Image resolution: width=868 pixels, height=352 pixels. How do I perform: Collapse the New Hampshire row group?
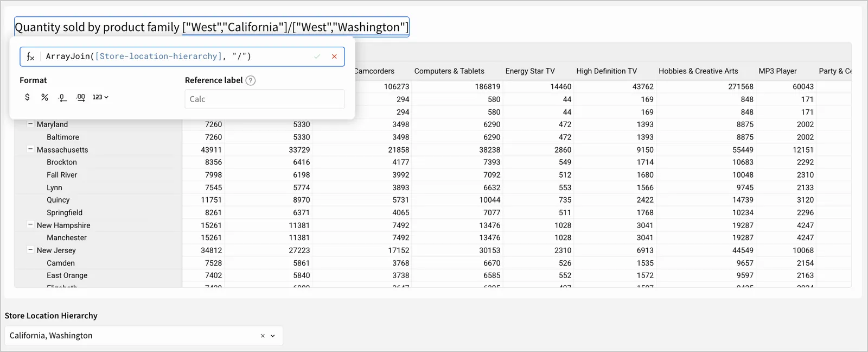[x=30, y=224]
